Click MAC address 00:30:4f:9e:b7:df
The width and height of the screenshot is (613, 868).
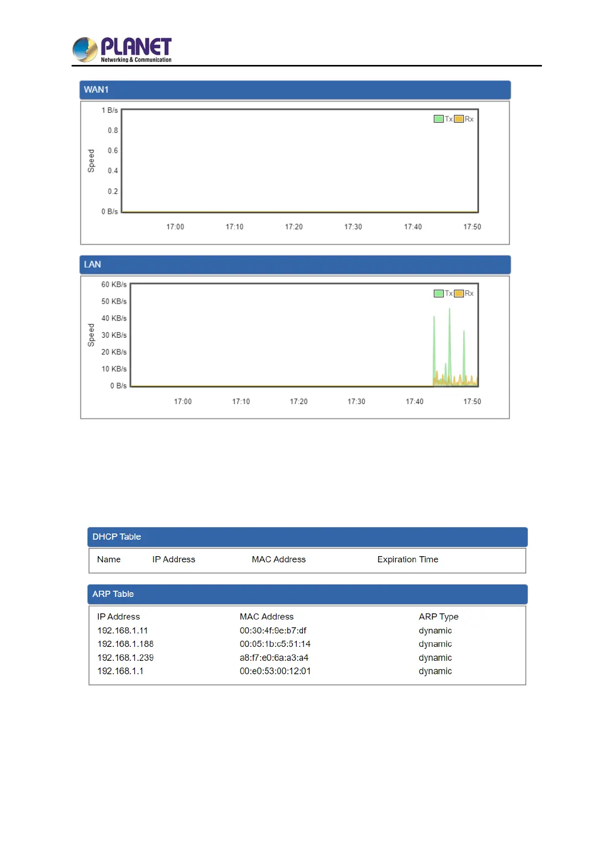(x=273, y=631)
